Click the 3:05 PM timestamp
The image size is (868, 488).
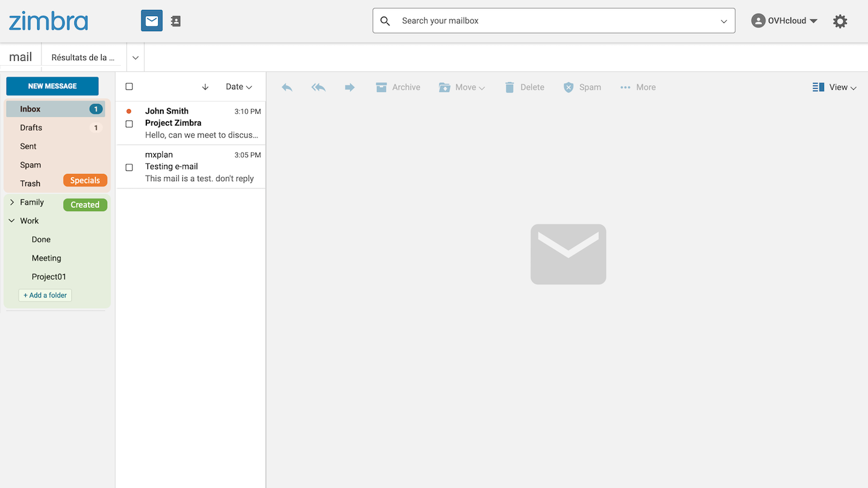(247, 155)
